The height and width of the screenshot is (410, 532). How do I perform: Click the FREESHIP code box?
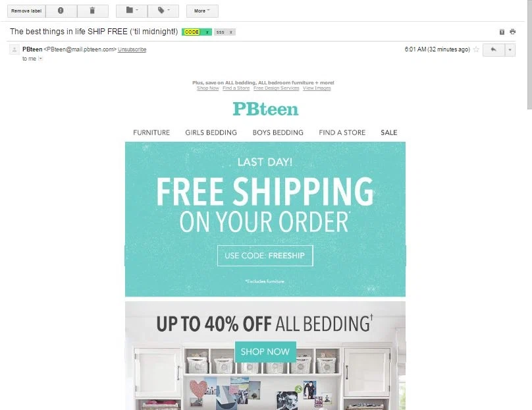click(x=265, y=256)
